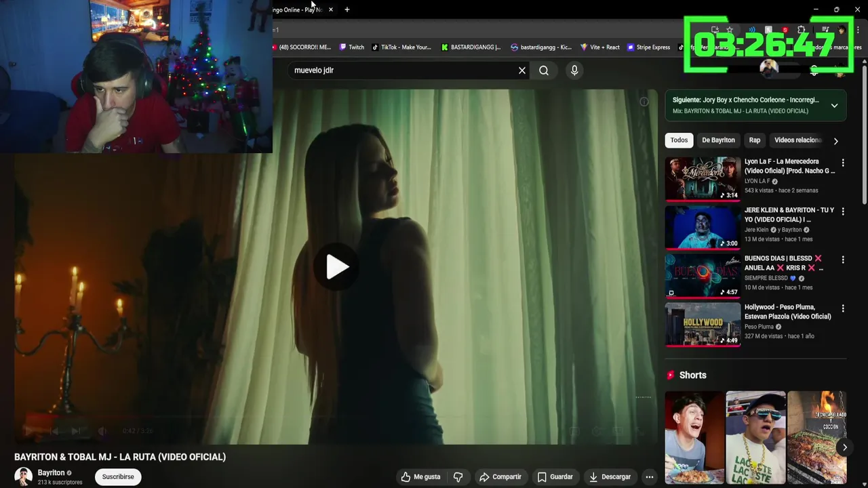The height and width of the screenshot is (488, 868).
Task: Click the Guardar save button
Action: [x=555, y=477]
